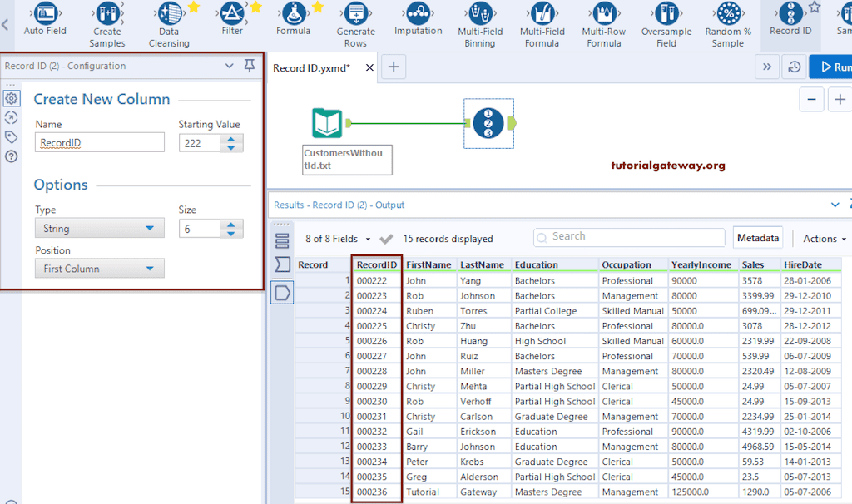
Task: Click the Record ID node on canvas
Action: [488, 124]
